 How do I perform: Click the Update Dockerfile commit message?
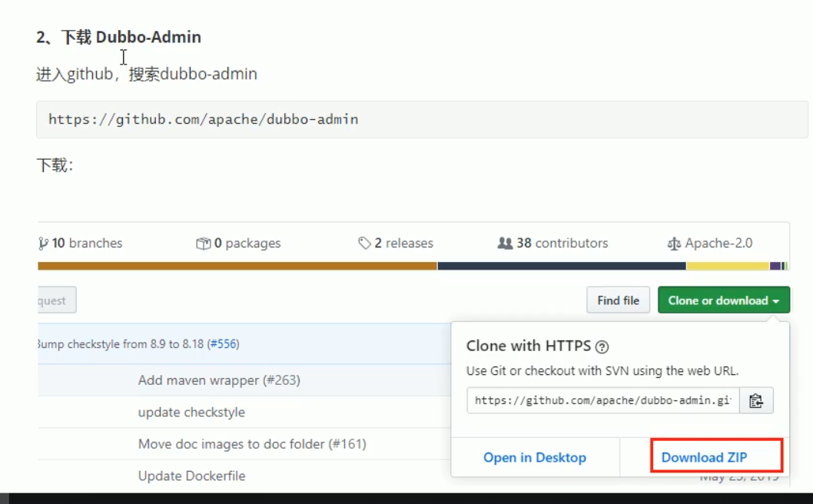tap(191, 476)
